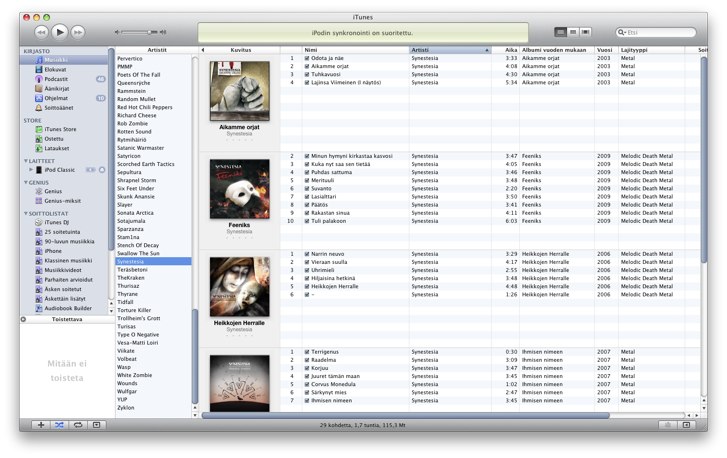
Task: Click the Etsi search field
Action: coord(656,32)
